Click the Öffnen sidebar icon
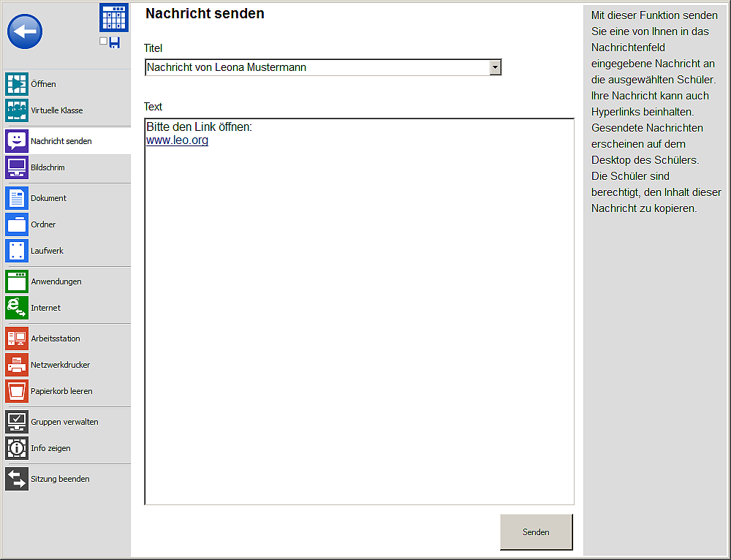731x560 pixels. click(17, 84)
